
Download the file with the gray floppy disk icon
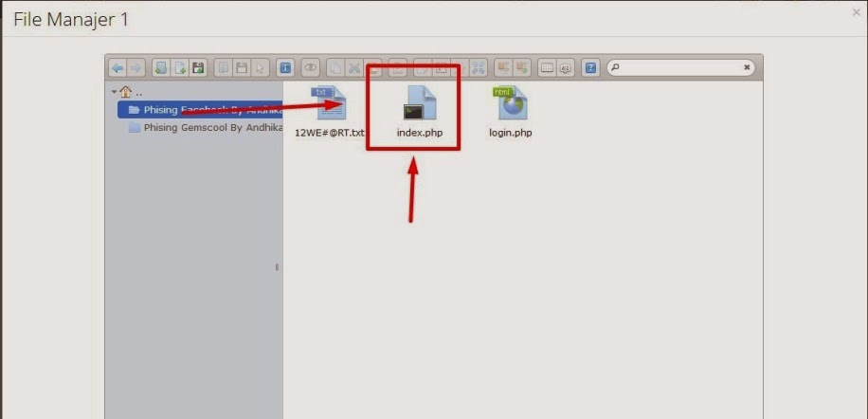point(242,68)
